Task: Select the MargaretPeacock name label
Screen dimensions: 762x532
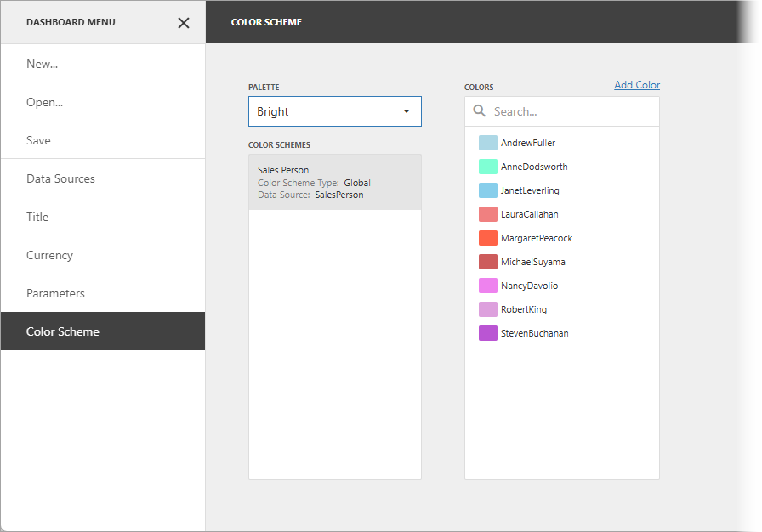Action: pyautogui.click(x=537, y=238)
